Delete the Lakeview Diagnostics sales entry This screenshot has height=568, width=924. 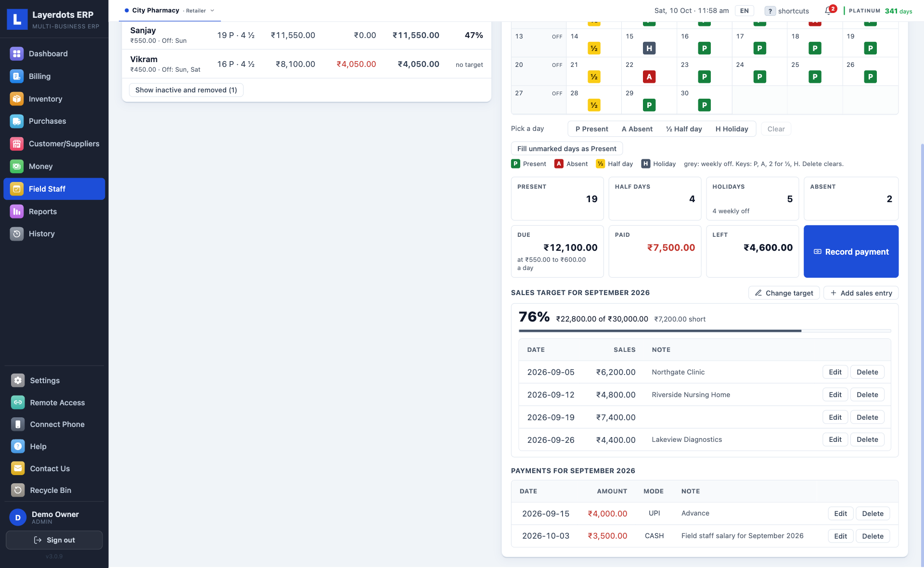[867, 439]
